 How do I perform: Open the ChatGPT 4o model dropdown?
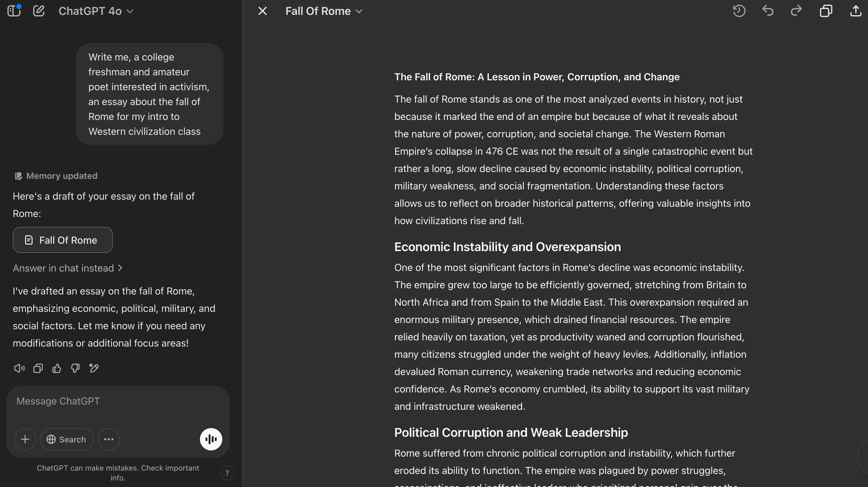(96, 11)
